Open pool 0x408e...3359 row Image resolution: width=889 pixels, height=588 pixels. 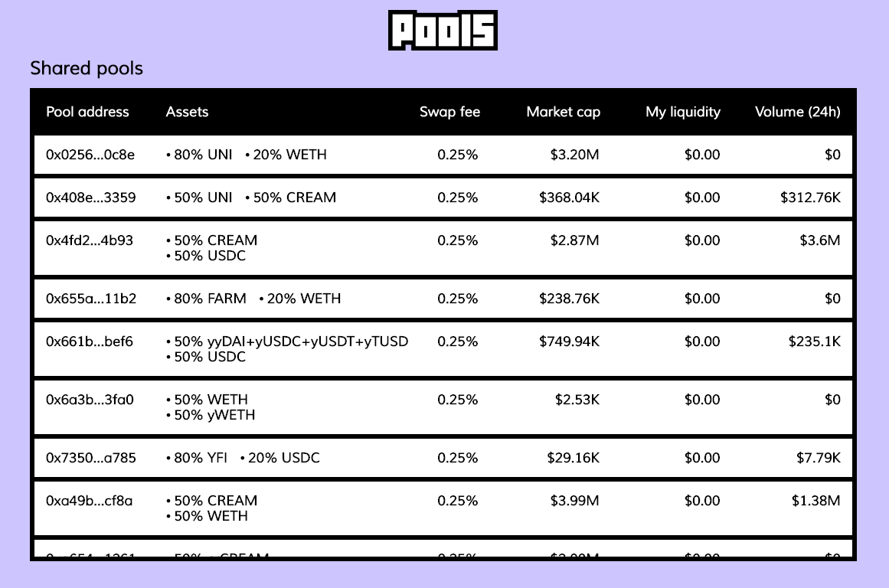click(443, 198)
